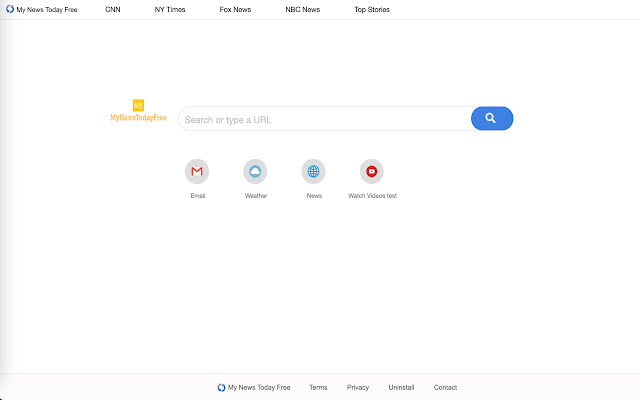Screen dimensions: 640x400
Task: Go to NBC News
Action: (x=302, y=9)
